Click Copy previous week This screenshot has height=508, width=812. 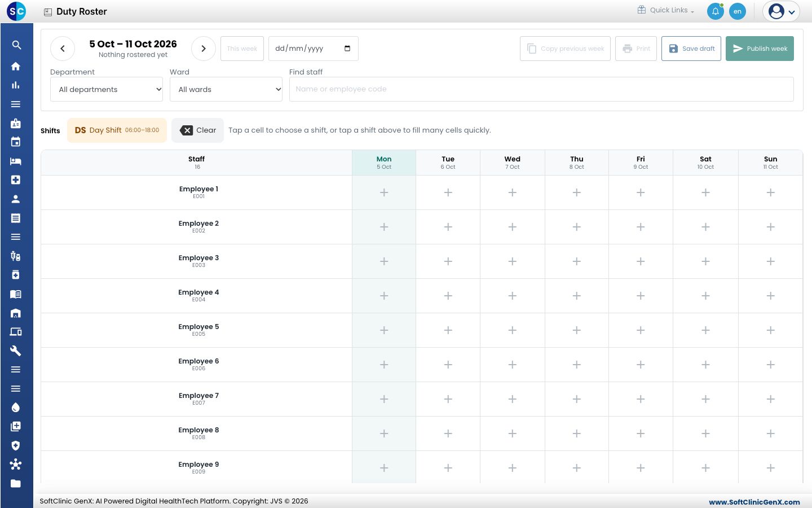click(565, 49)
